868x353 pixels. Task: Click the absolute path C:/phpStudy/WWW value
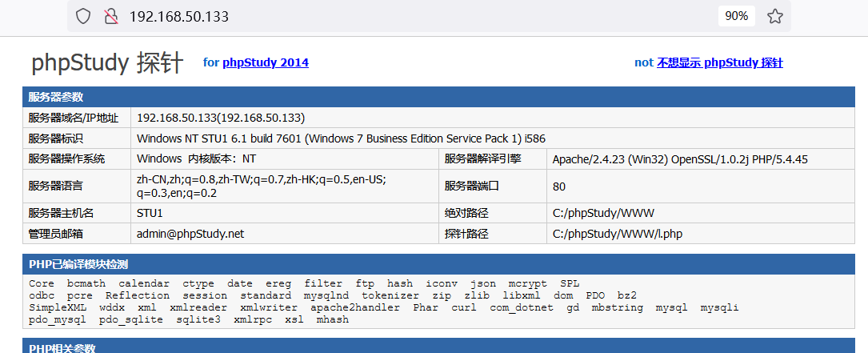click(596, 213)
